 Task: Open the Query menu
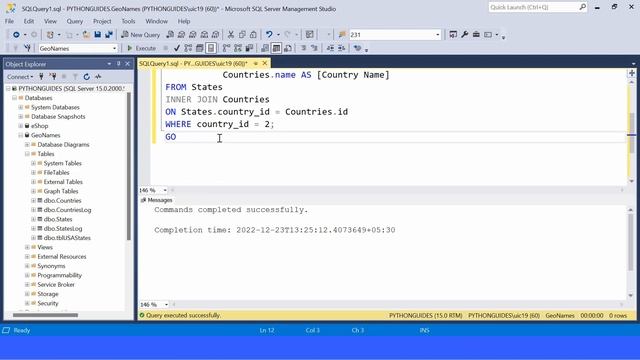click(75, 21)
